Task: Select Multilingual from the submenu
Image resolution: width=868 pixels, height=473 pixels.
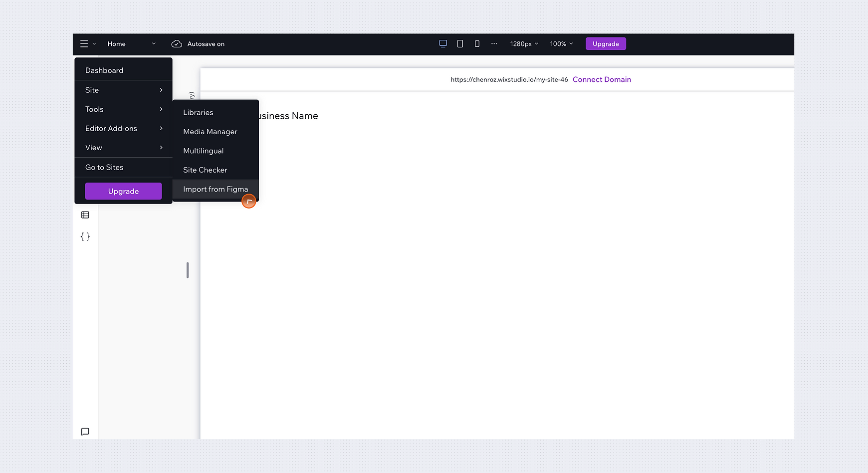Action: pos(216,151)
